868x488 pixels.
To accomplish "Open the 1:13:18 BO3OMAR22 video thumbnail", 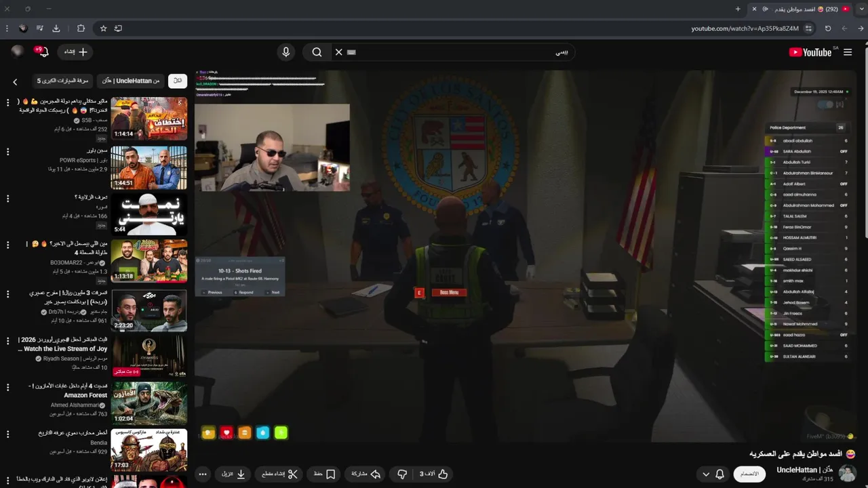I will [x=149, y=261].
